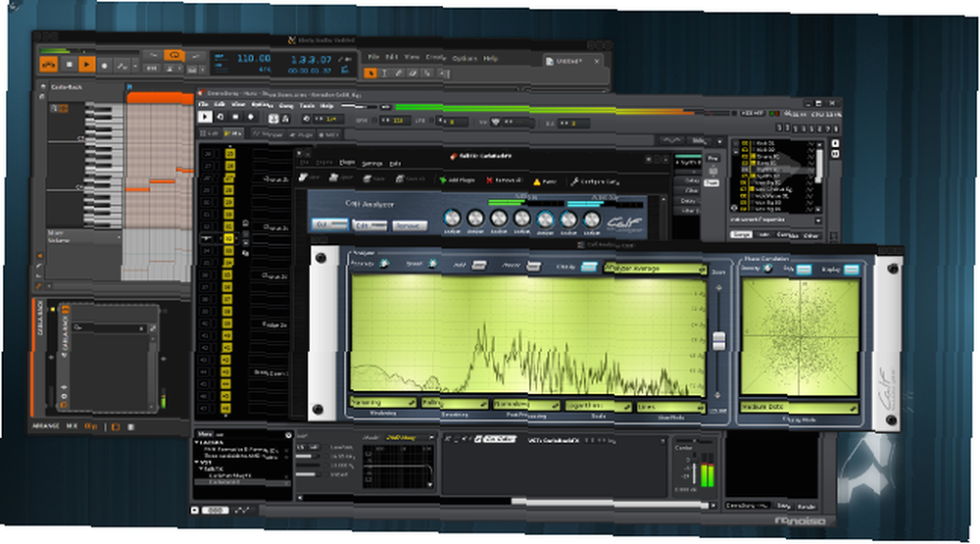Click Remove All in the Carla toolbar
The width and height of the screenshot is (980, 544).
(504, 180)
